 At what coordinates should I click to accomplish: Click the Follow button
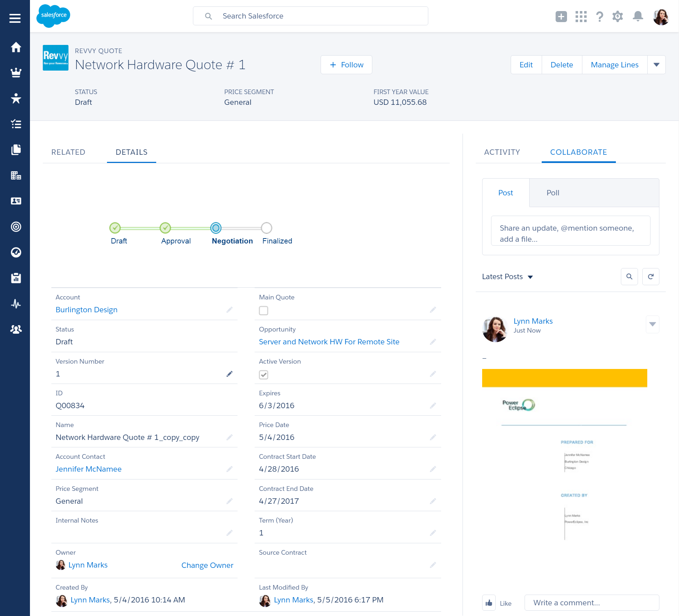click(x=346, y=65)
